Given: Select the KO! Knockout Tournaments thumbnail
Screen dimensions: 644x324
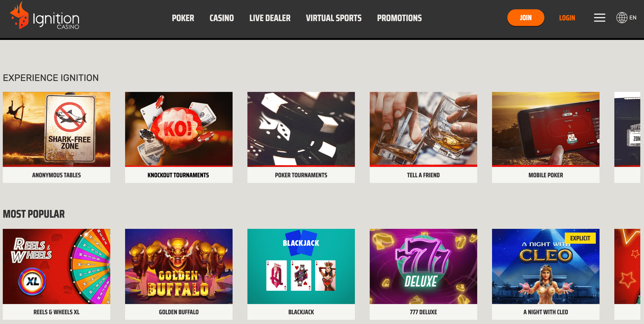Looking at the screenshot, I should point(179,129).
